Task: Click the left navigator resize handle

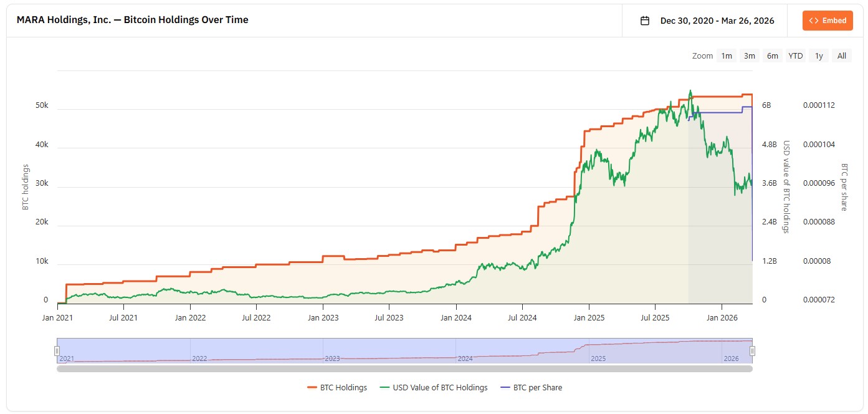Action: click(x=57, y=350)
